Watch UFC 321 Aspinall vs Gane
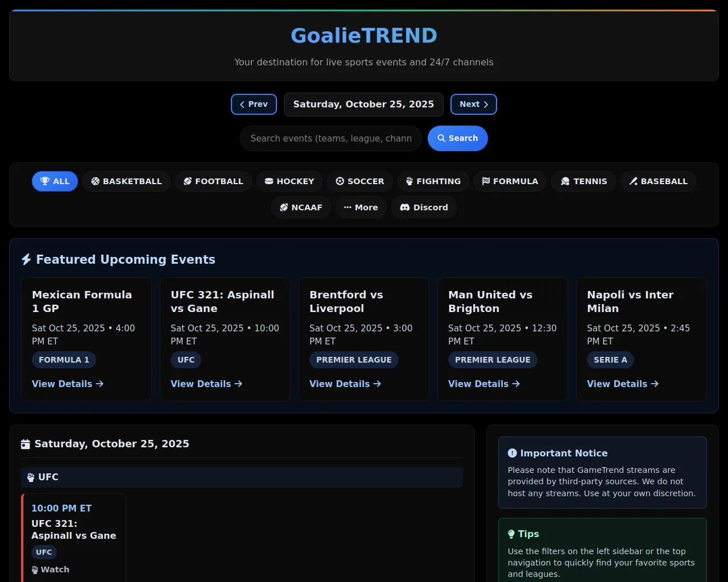728x582 pixels. click(x=51, y=569)
